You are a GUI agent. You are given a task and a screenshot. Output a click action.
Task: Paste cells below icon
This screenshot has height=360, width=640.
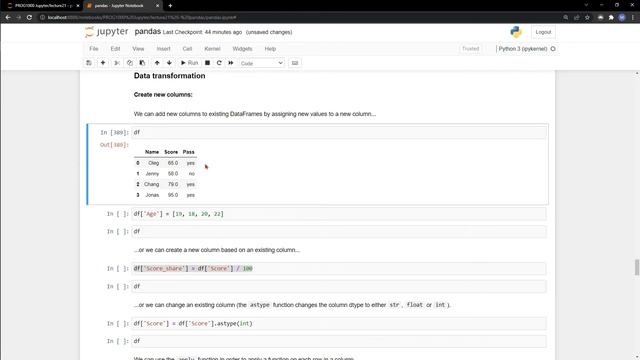point(142,63)
